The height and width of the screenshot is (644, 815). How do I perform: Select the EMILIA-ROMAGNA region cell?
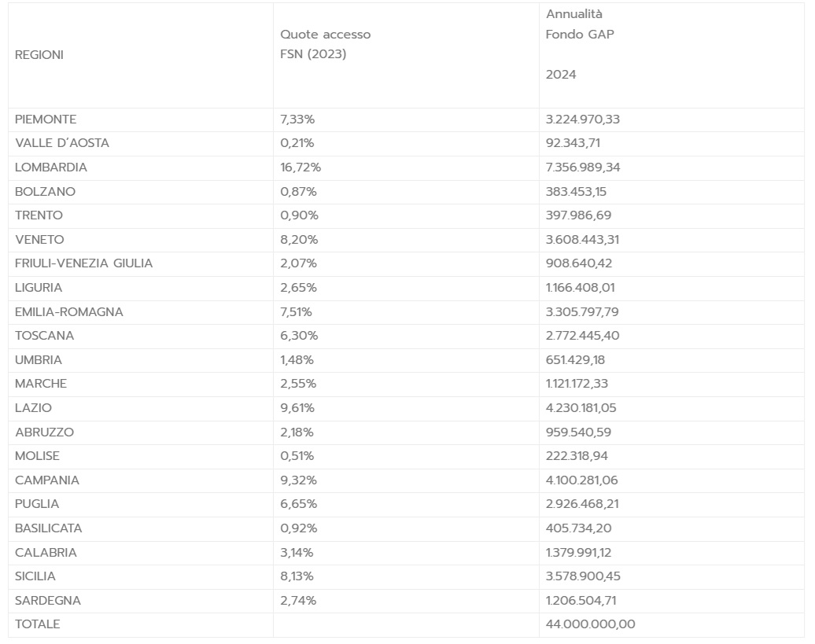(x=69, y=311)
